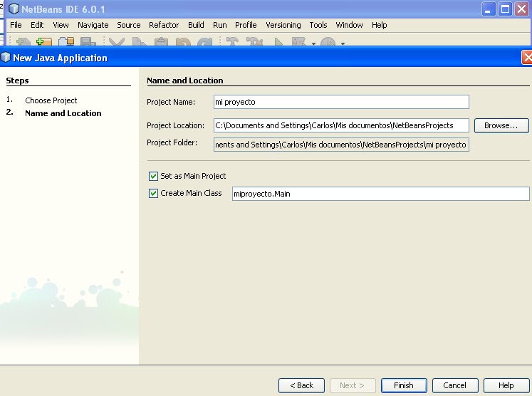The image size is (532, 396).
Task: Click the NetBeans IDE title bar cube icon
Action: pyautogui.click(x=14, y=9)
